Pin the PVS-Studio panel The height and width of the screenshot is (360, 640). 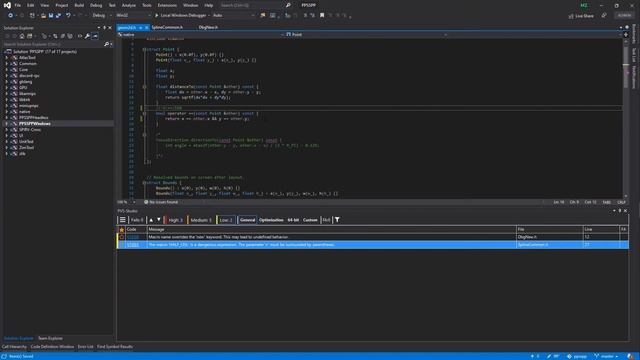pos(619,211)
